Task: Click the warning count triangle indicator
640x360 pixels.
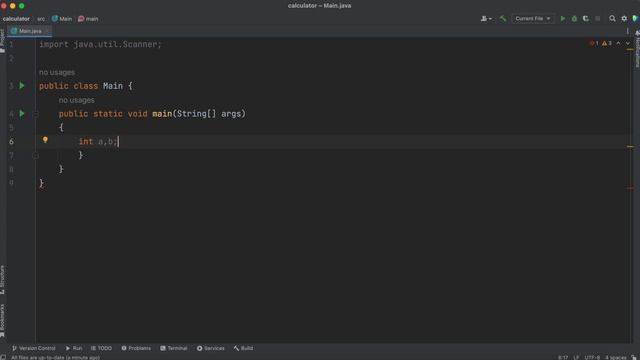Action: [607, 43]
